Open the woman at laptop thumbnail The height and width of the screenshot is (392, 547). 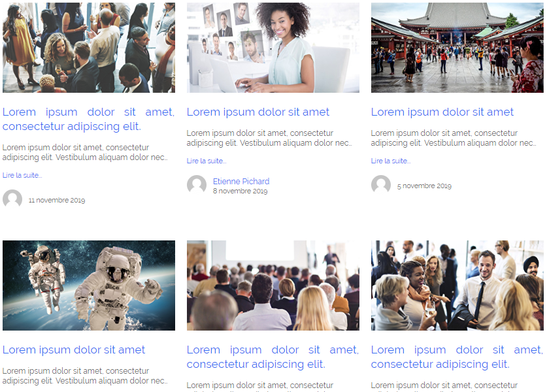(x=273, y=48)
